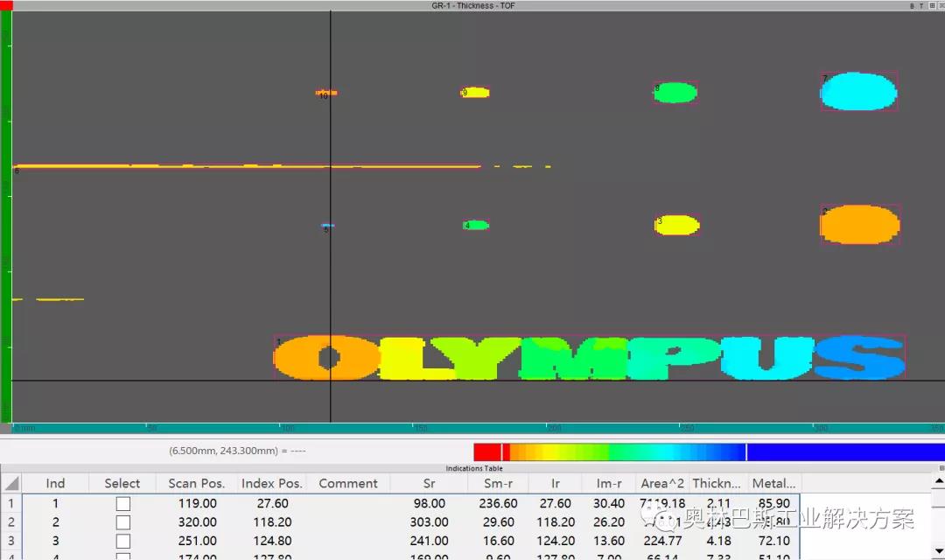Click the Comment column header
945x560 pixels.
(348, 484)
